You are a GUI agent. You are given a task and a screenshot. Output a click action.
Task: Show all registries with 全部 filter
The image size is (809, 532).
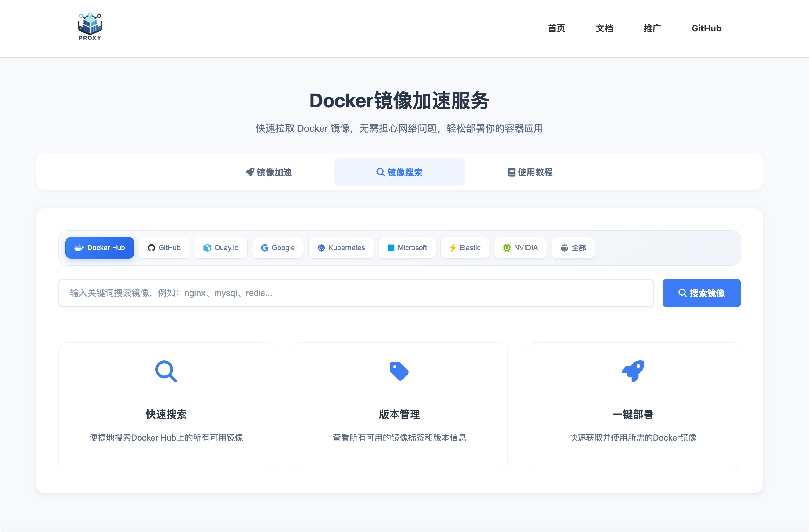[x=573, y=247]
